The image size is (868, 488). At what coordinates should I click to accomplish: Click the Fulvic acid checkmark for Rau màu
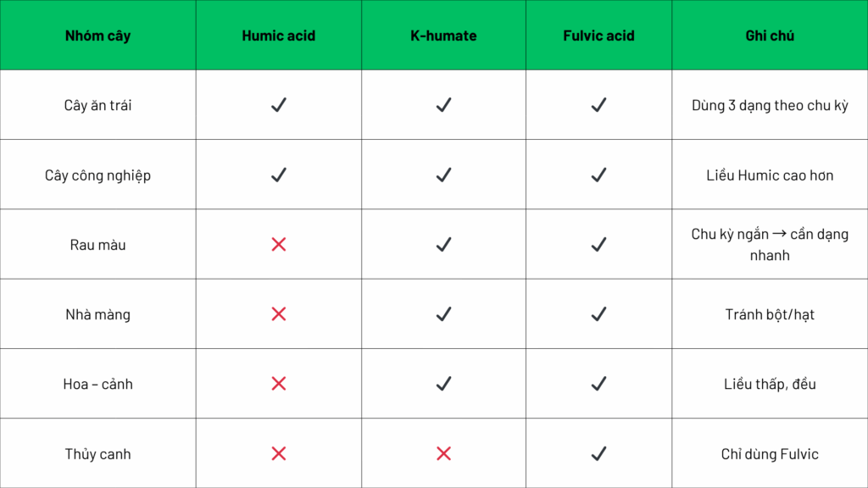598,245
